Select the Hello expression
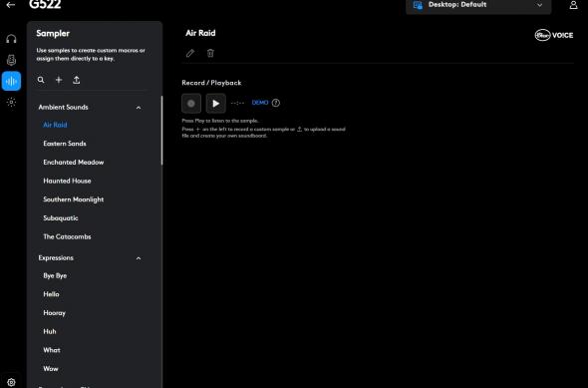Screen dimensions: 588x388 tap(52, 294)
